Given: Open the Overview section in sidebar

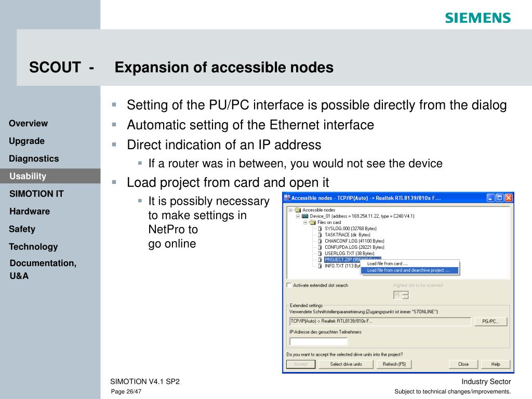Looking at the screenshot, I should click(x=29, y=124).
